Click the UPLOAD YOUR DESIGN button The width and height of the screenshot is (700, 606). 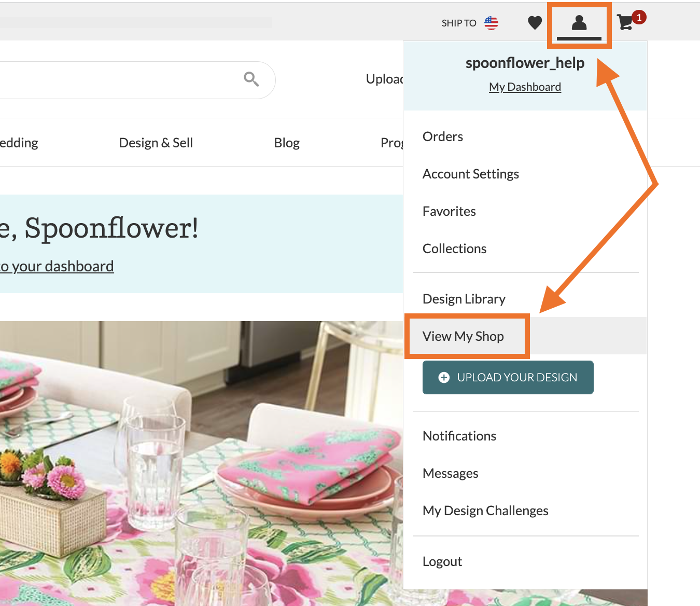(x=508, y=377)
